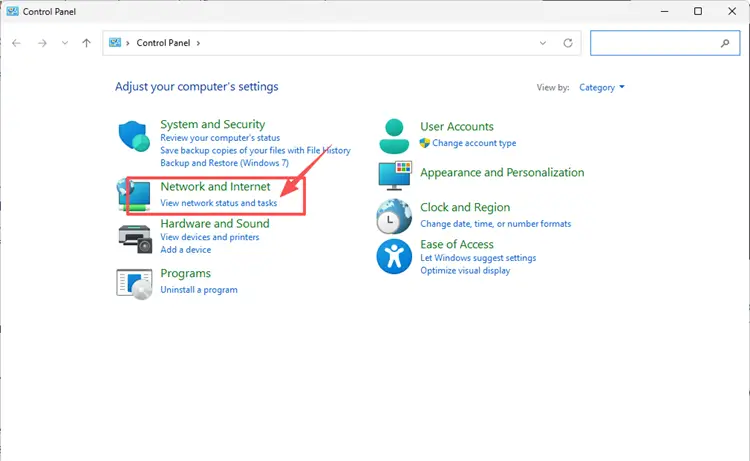750x461 pixels.
Task: Go back with the back arrow
Action: tap(17, 43)
